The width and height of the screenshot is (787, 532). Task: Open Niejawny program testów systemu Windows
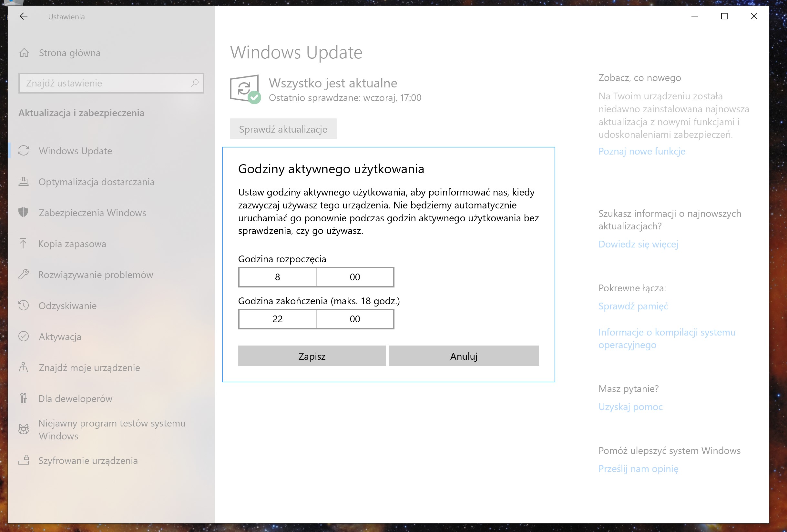[111, 429]
